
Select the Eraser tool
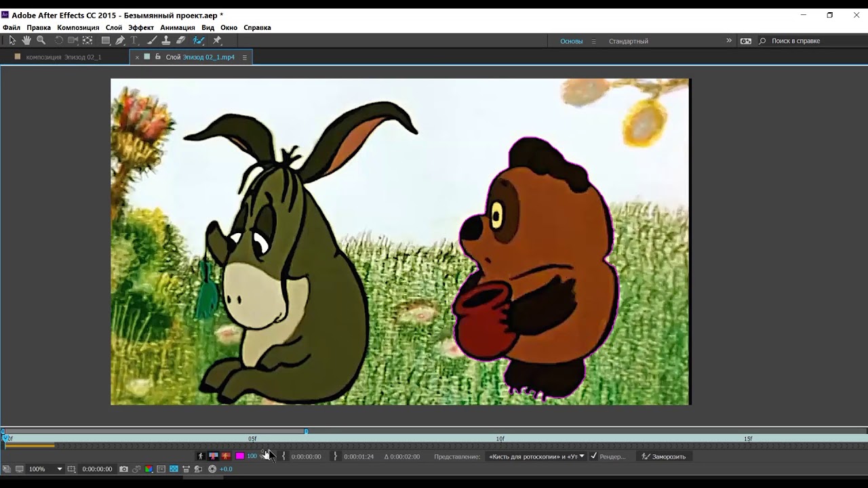(181, 41)
